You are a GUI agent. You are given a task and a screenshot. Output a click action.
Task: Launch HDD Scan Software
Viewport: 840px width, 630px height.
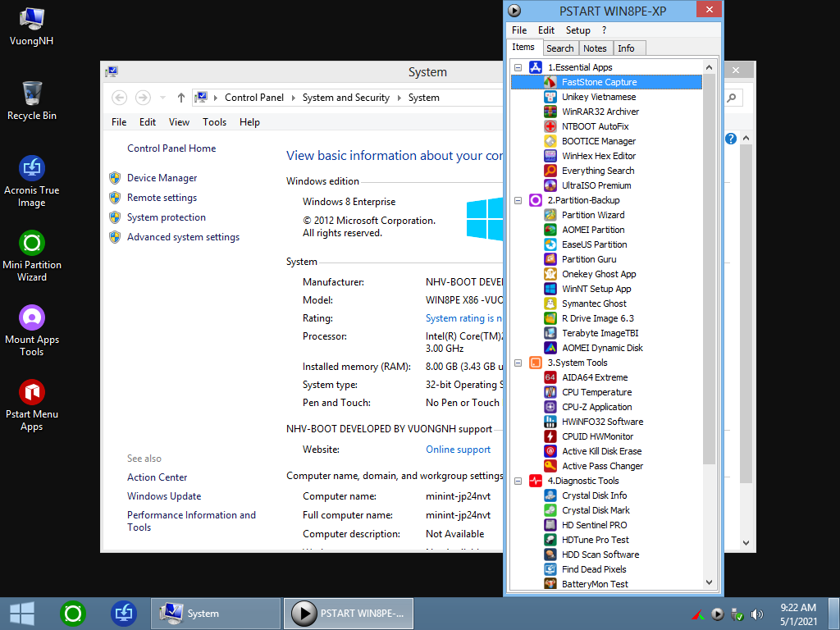point(600,555)
